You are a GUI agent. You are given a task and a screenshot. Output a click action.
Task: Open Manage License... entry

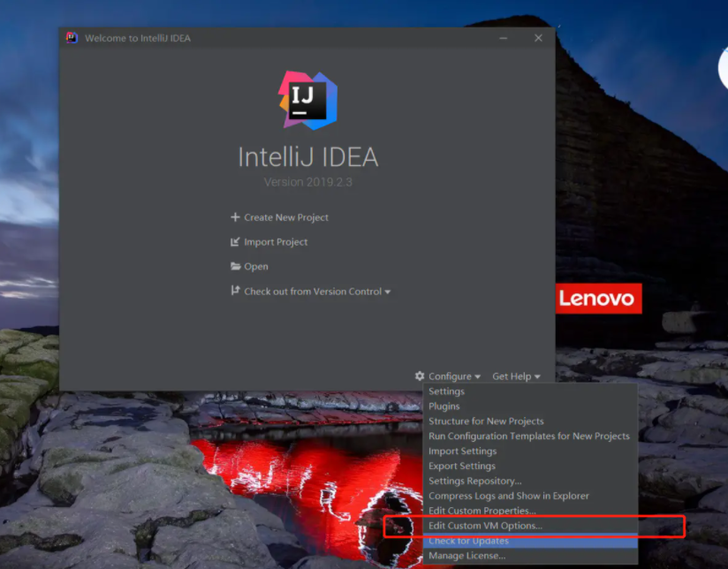[530, 556]
